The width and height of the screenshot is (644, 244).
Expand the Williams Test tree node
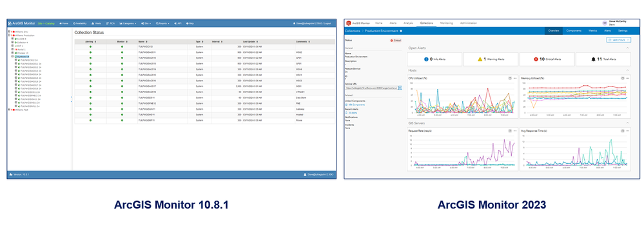click(x=9, y=110)
